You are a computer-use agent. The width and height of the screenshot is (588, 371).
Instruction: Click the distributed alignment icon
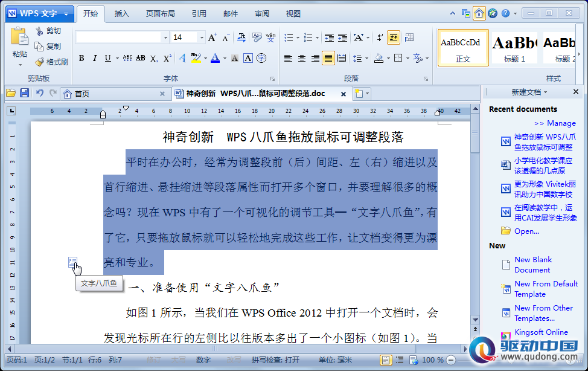pyautogui.click(x=342, y=58)
